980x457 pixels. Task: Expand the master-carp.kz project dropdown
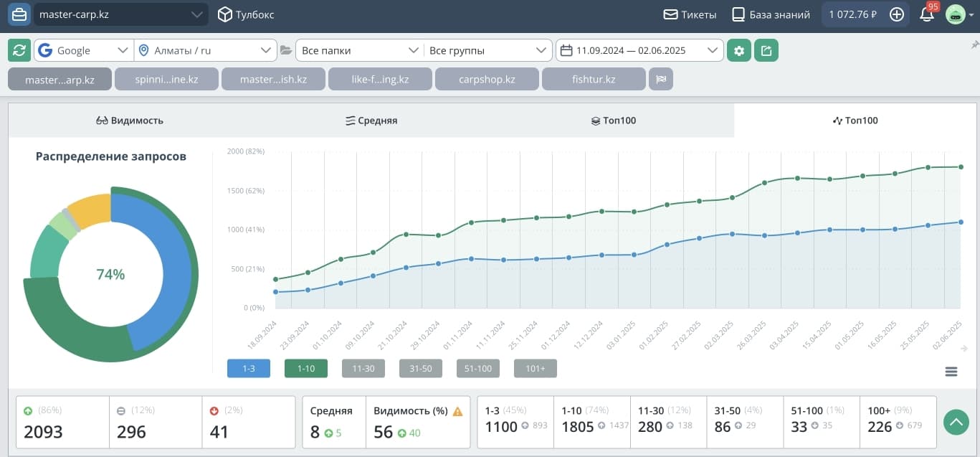coord(120,14)
